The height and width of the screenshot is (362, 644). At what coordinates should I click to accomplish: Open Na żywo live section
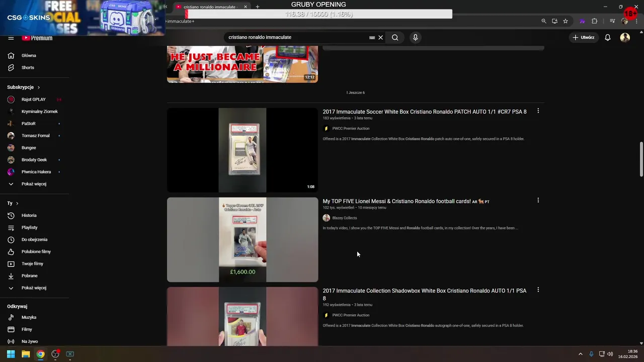pos(29,341)
